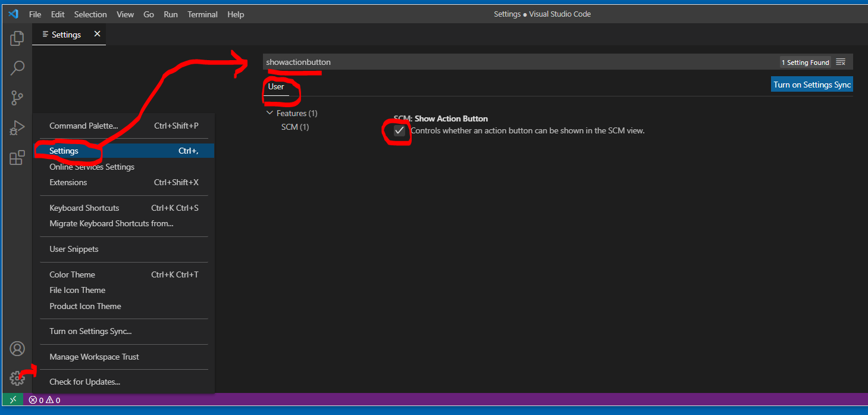Image resolution: width=868 pixels, height=415 pixels.
Task: Select Check for Updates in gear menu
Action: coord(85,382)
